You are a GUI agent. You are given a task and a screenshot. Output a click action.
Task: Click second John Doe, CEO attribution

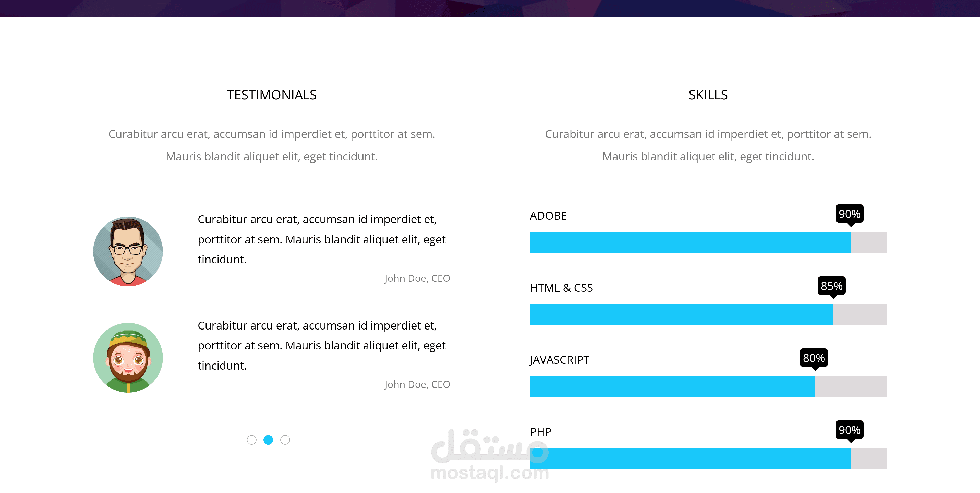coord(417,384)
